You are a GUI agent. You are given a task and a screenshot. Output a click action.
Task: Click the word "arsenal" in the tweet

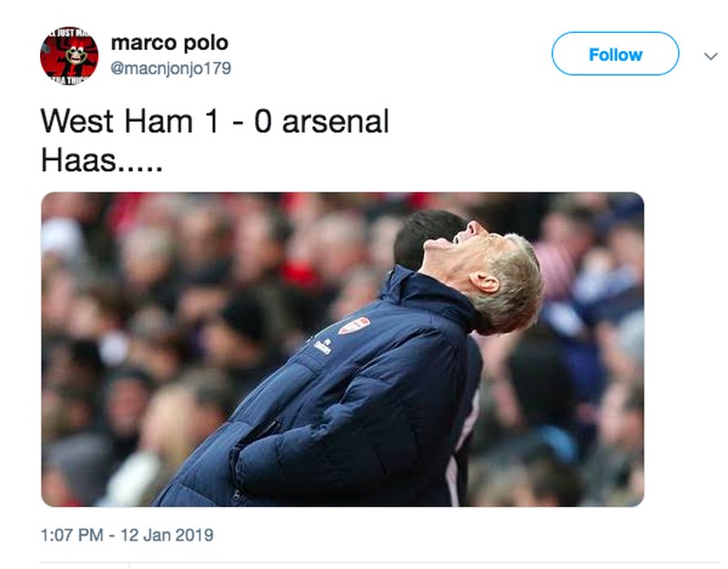pos(335,121)
